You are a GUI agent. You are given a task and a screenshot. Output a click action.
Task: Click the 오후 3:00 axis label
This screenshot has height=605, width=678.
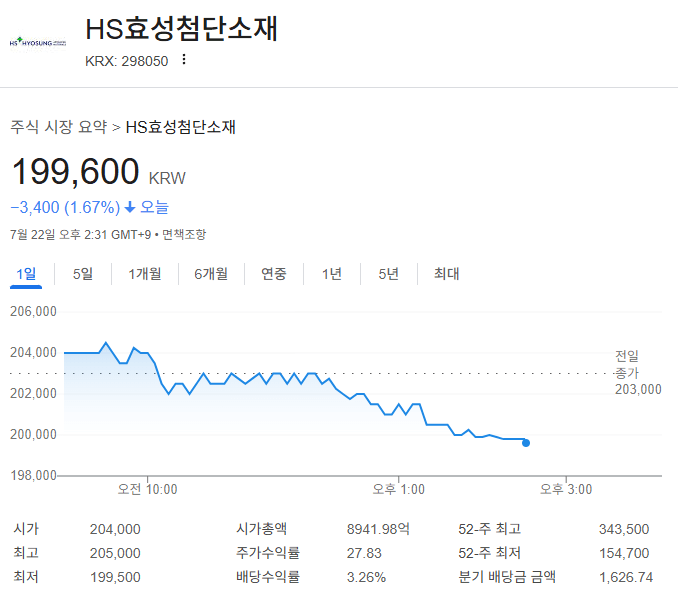[566, 490]
